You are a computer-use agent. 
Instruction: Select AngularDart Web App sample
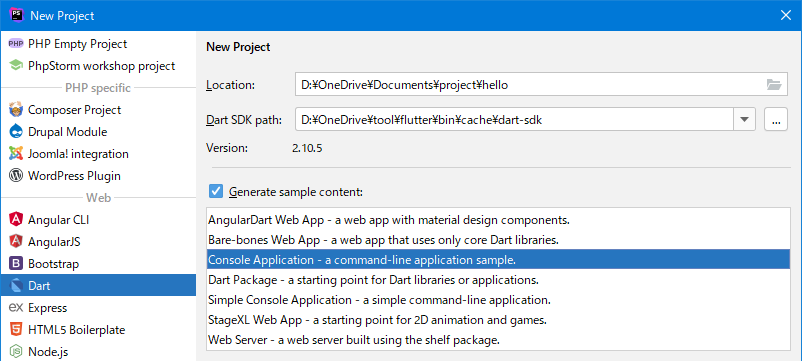click(498, 220)
